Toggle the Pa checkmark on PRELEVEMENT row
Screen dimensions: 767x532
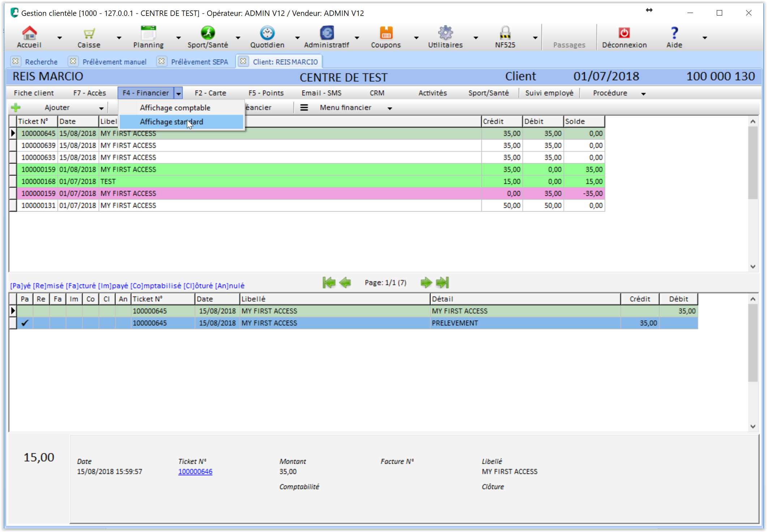coord(25,323)
